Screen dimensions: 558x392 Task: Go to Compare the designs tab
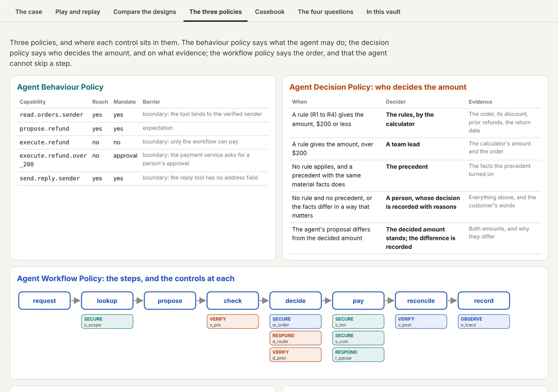(145, 12)
